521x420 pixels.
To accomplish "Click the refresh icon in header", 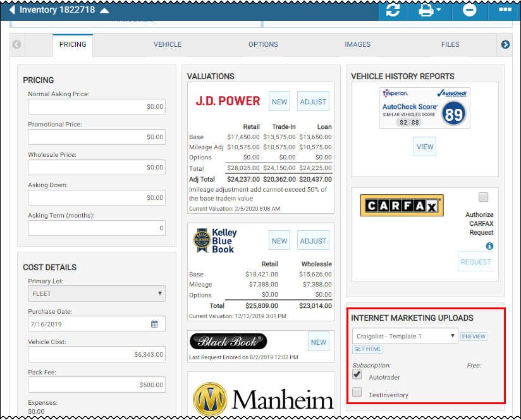I will [393, 10].
